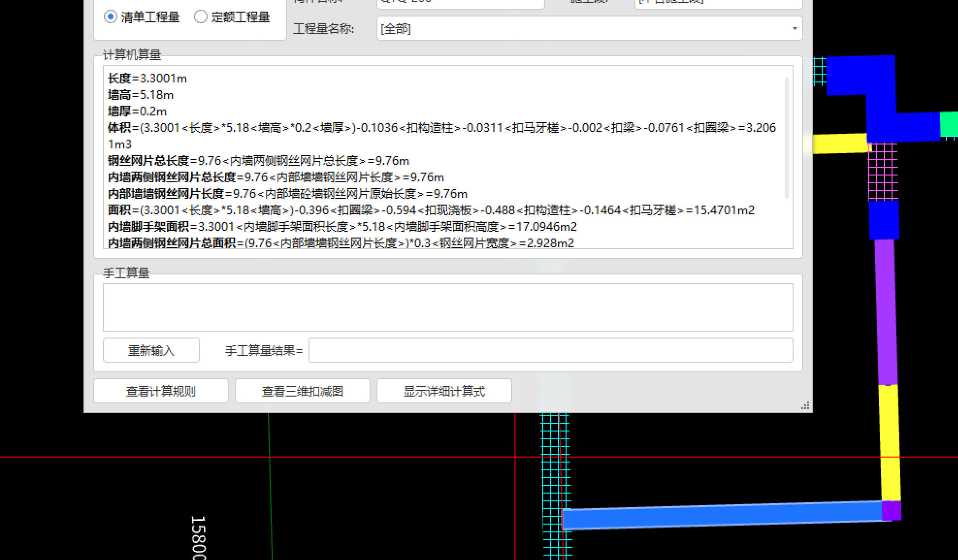Click the 墙厚=0.2m line
The image size is (958, 560).
tap(137, 112)
